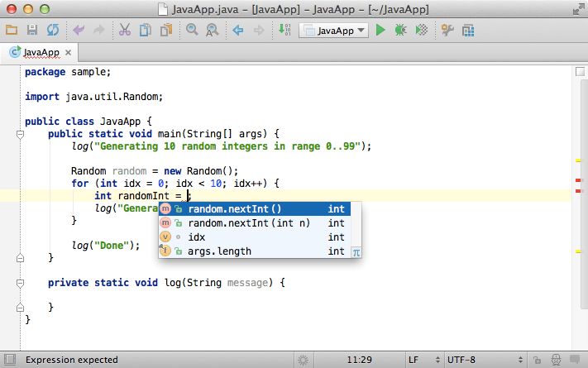Click the 'import java.util.Random;' line

tap(94, 97)
